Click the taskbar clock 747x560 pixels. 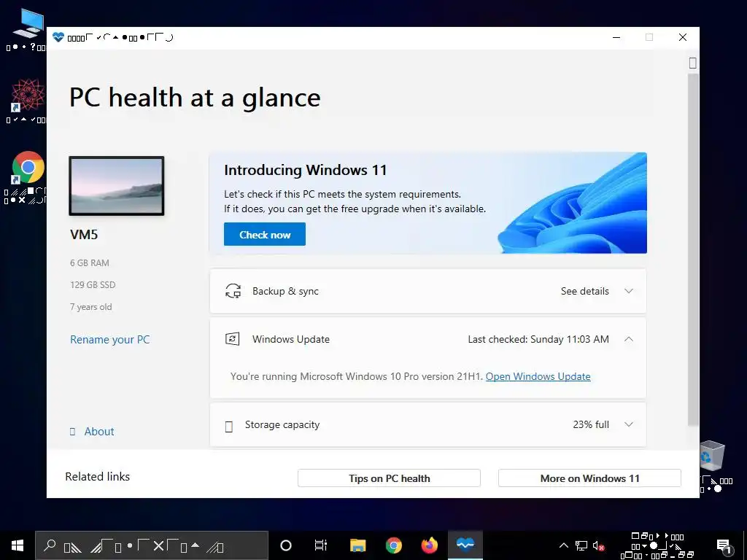(x=657, y=545)
